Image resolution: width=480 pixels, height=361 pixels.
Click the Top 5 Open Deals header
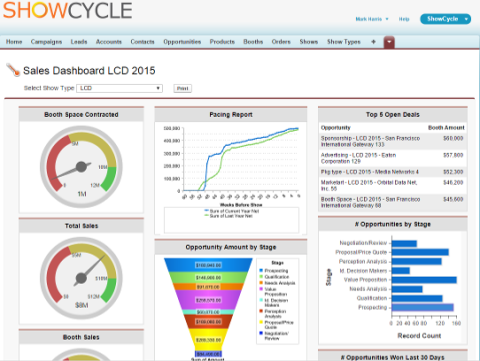tap(393, 115)
